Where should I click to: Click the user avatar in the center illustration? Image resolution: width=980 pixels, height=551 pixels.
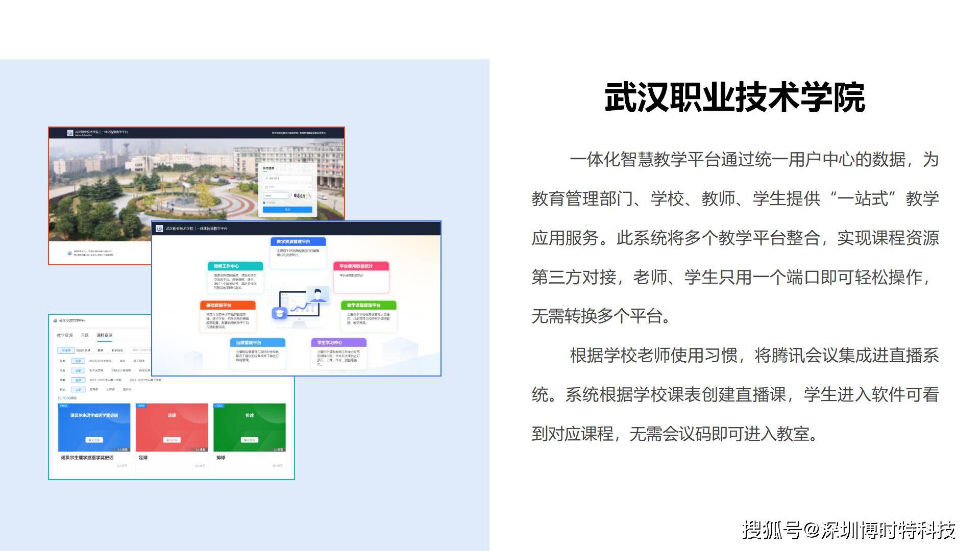click(x=318, y=295)
